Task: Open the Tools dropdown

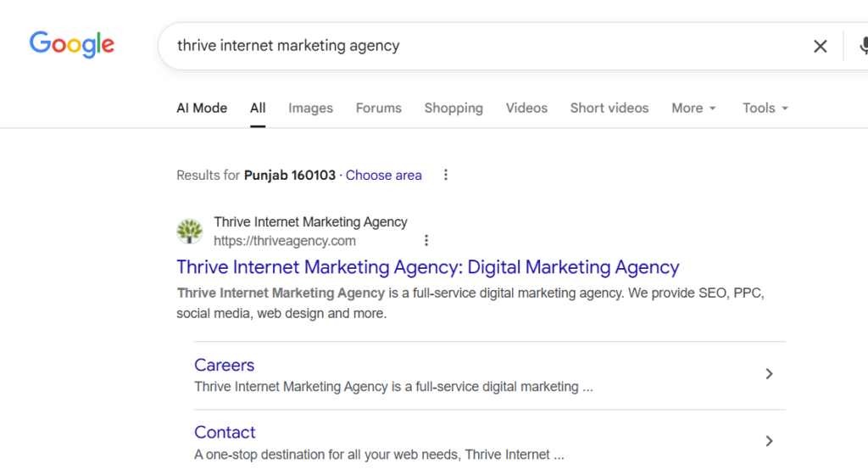Action: pos(765,109)
